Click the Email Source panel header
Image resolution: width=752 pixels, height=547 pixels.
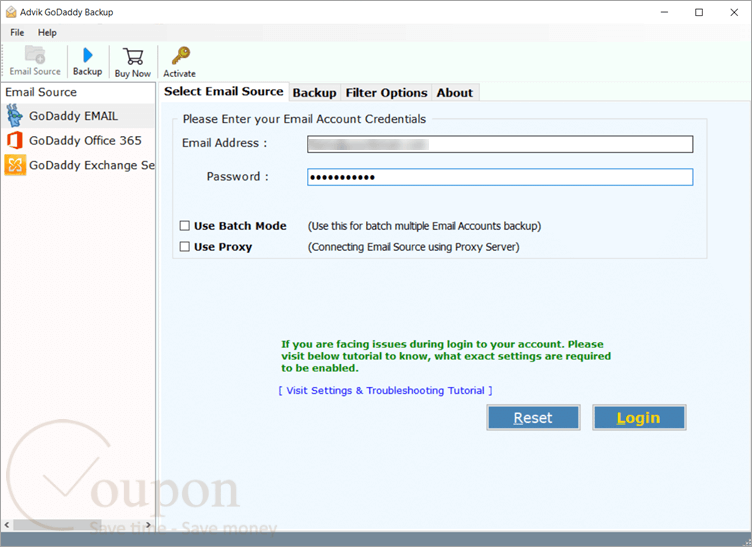(x=41, y=92)
